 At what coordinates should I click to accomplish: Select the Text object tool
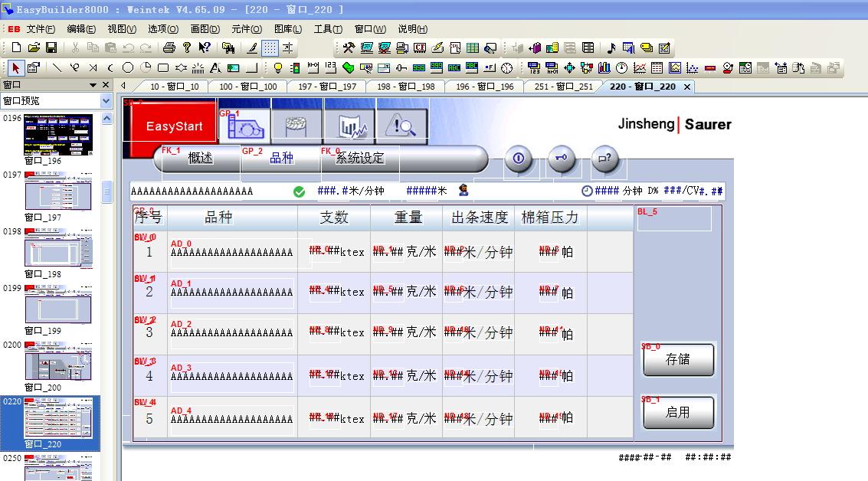click(215, 67)
